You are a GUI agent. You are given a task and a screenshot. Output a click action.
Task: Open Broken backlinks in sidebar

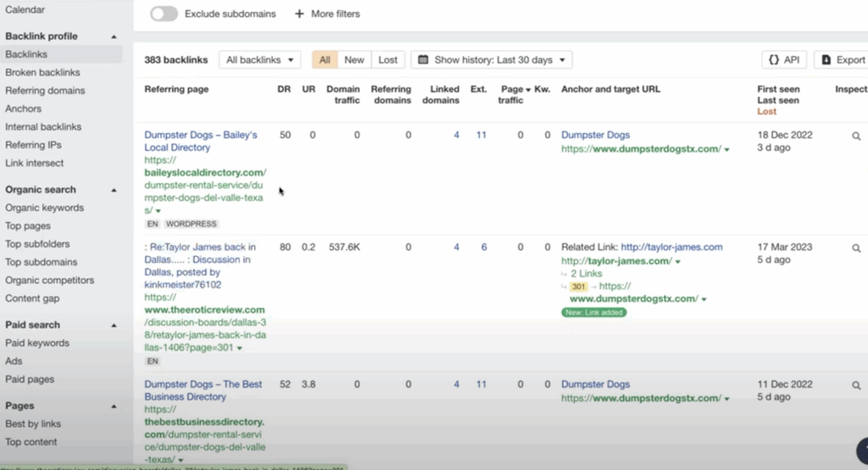coord(42,73)
